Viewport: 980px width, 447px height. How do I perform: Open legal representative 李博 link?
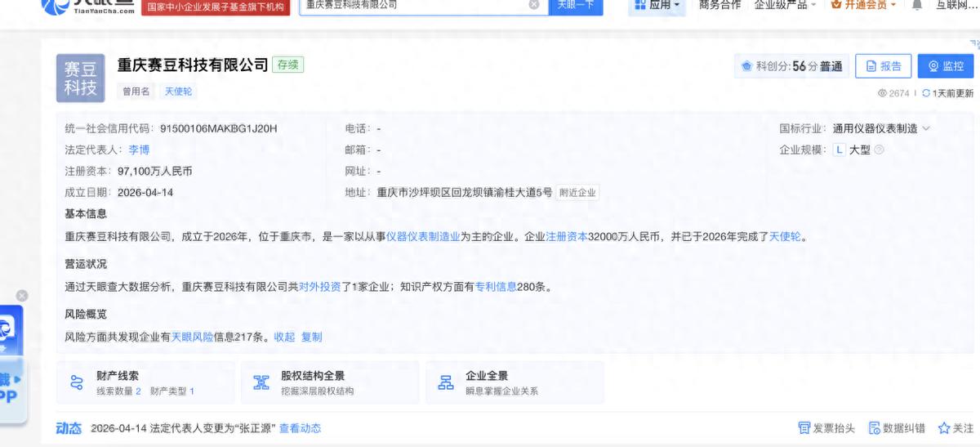[x=139, y=150]
